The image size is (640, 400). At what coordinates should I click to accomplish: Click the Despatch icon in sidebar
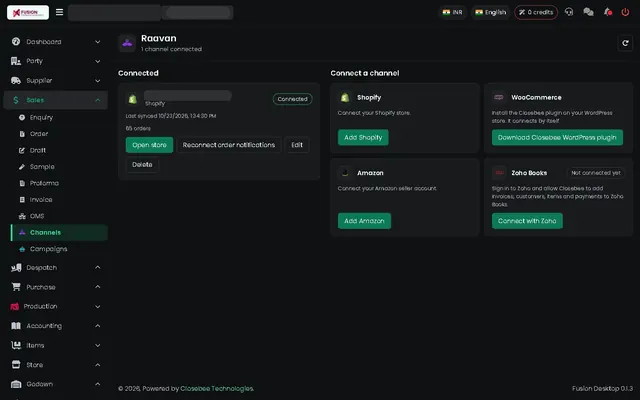16,267
